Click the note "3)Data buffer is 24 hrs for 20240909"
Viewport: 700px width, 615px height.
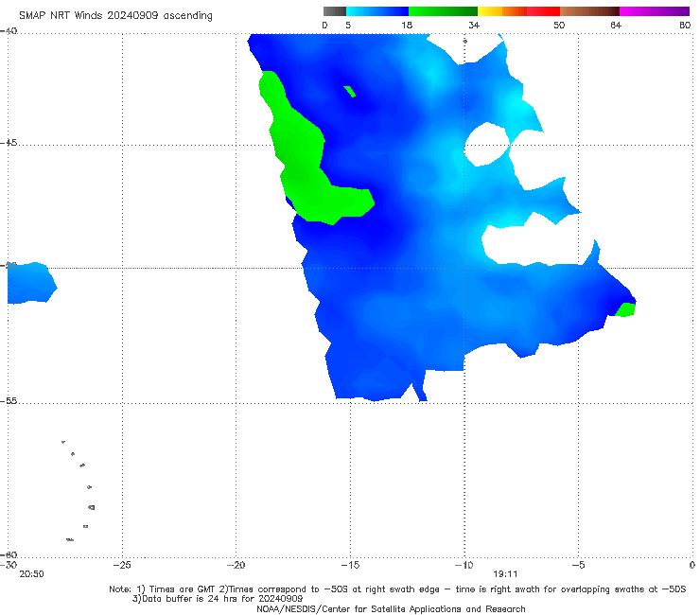pyautogui.click(x=218, y=599)
